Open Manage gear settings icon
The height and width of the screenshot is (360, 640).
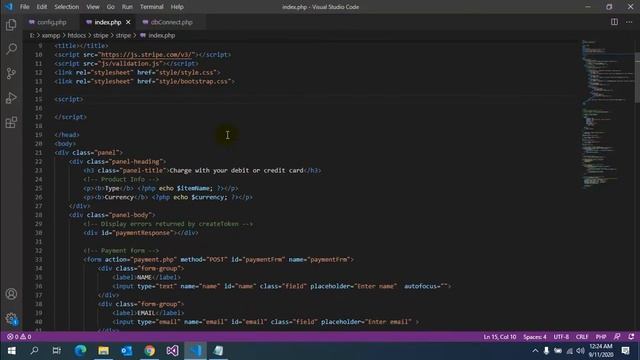click(11, 318)
